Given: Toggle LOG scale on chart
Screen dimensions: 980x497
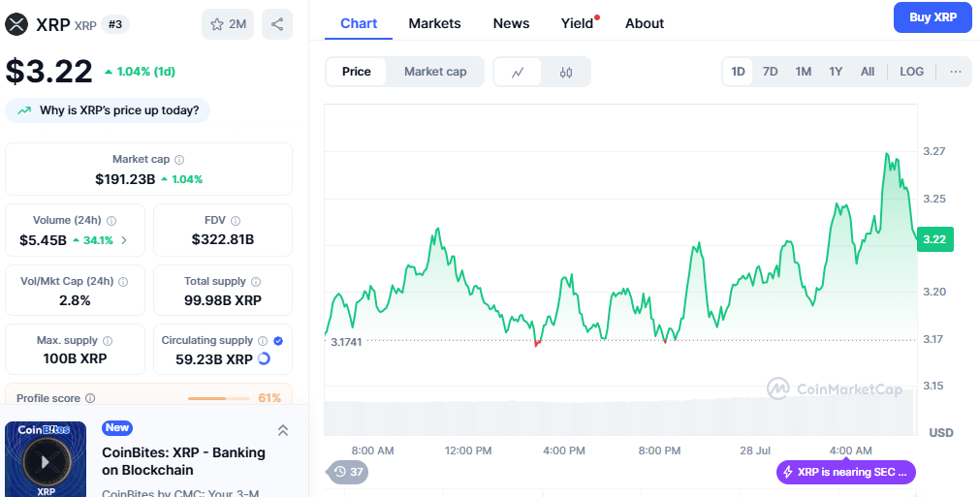Looking at the screenshot, I should (911, 72).
